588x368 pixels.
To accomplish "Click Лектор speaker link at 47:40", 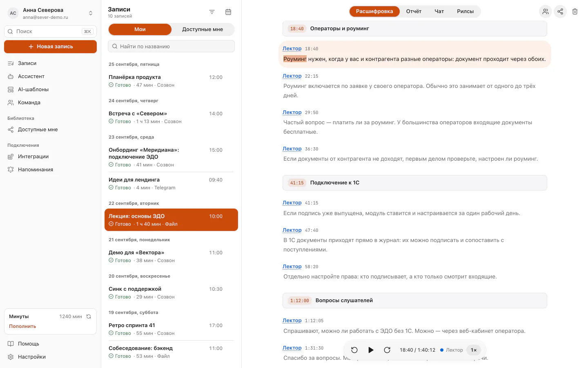I will pos(292,230).
